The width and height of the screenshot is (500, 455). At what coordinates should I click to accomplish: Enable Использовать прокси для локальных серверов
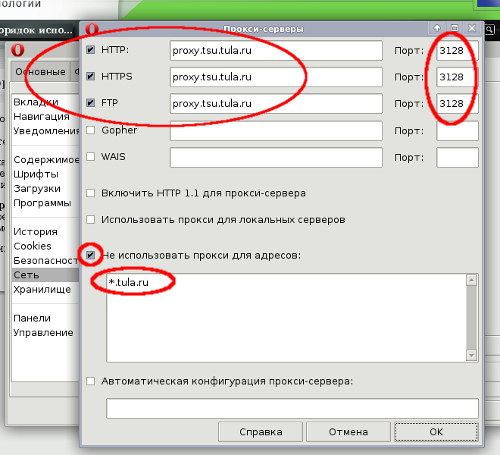point(91,220)
